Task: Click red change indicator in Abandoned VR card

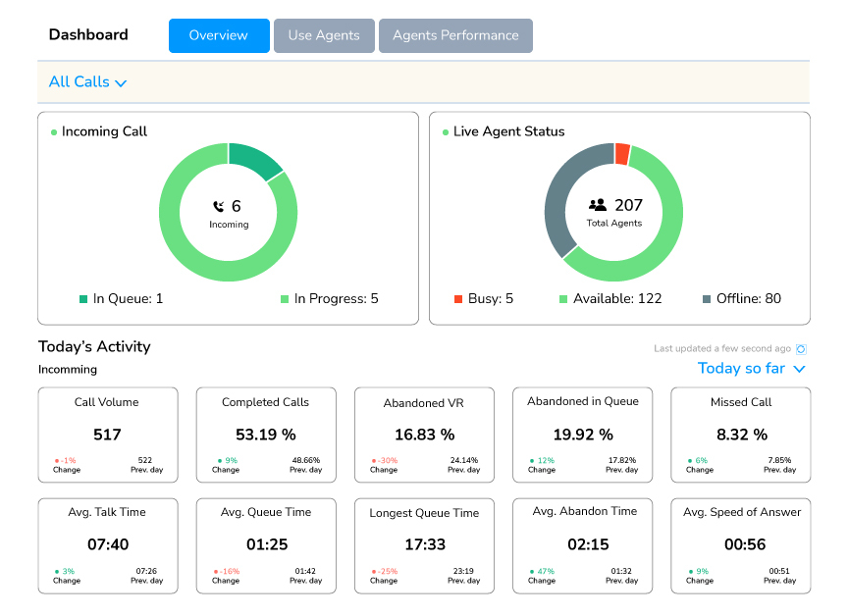Action: 373,461
